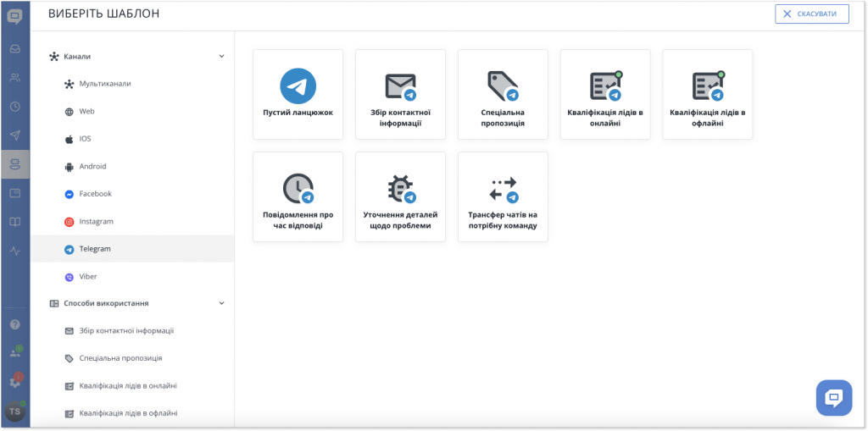Open Кваліфікація лідів в офлайні sidebar item
This screenshot has height=431, width=868.
[133, 413]
